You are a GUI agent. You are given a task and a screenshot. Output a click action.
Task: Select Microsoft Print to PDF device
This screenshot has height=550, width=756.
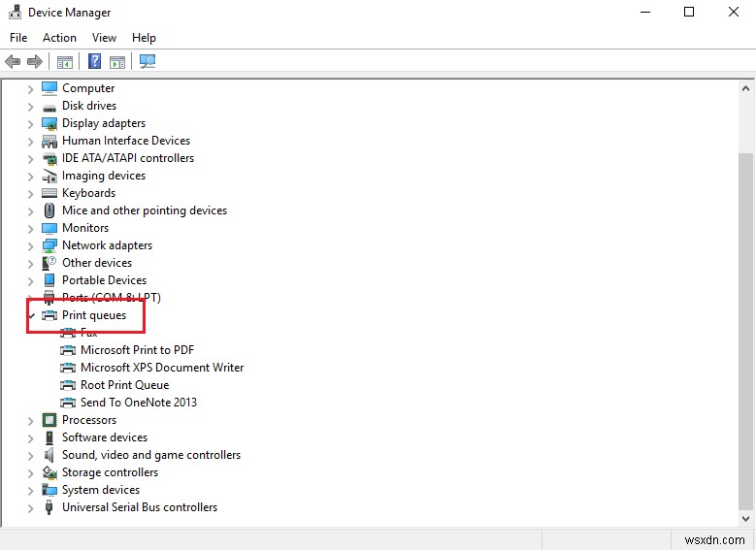pos(137,350)
